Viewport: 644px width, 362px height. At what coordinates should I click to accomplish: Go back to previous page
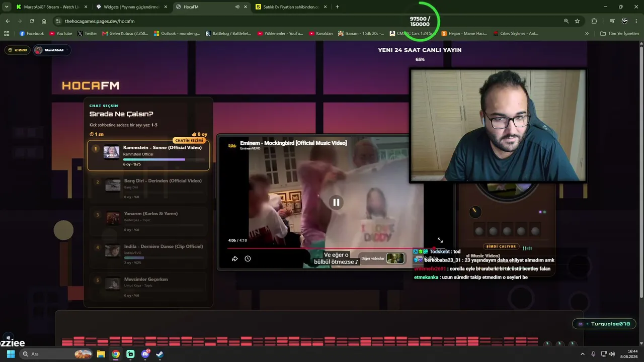[8, 21]
